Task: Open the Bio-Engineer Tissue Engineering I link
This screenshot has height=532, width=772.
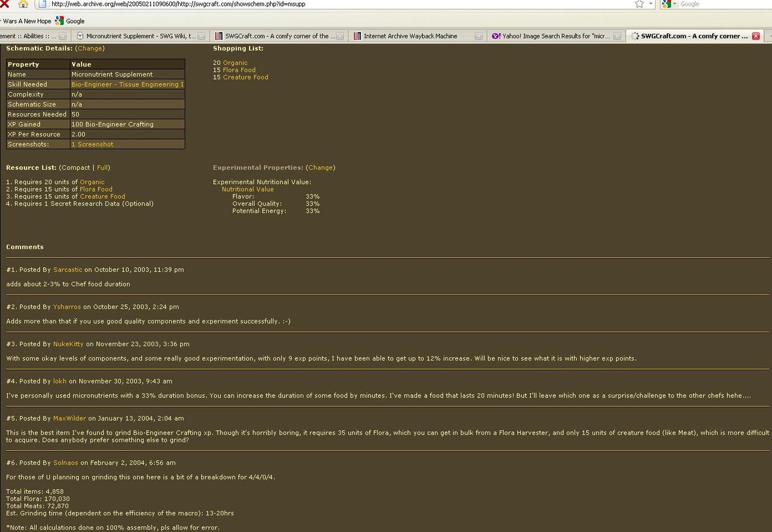Action: 127,84
